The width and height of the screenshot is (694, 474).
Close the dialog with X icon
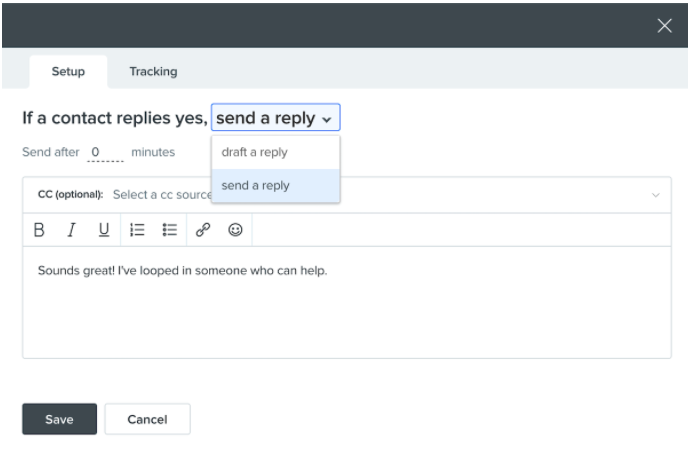(x=664, y=26)
